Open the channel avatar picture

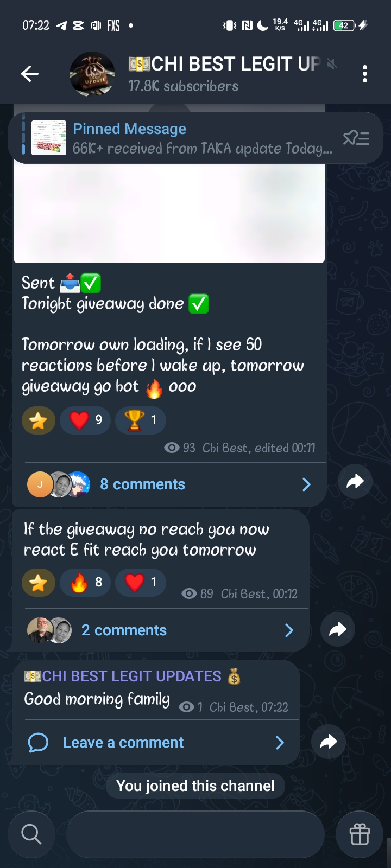(x=92, y=74)
